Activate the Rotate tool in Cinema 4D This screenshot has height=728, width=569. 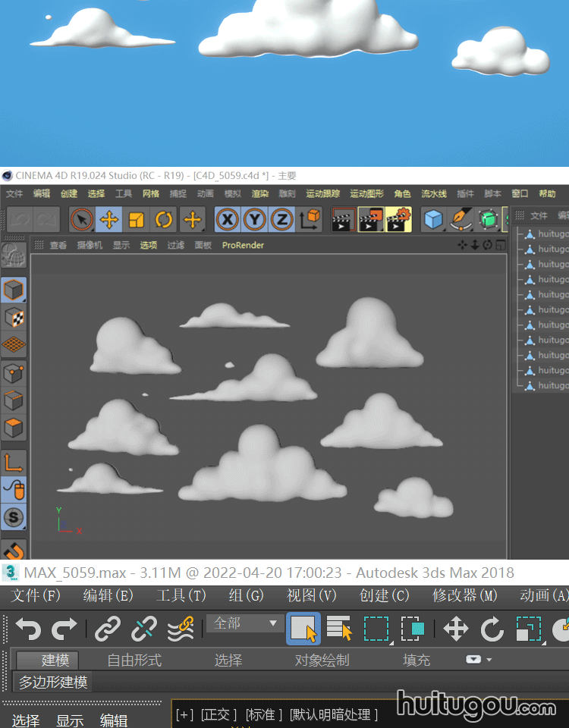[164, 220]
